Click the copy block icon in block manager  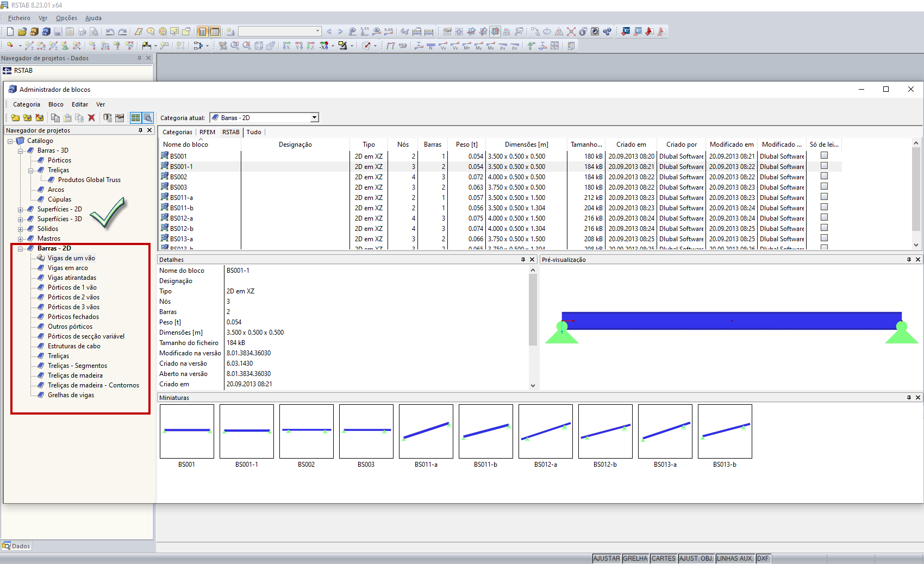pyautogui.click(x=55, y=118)
